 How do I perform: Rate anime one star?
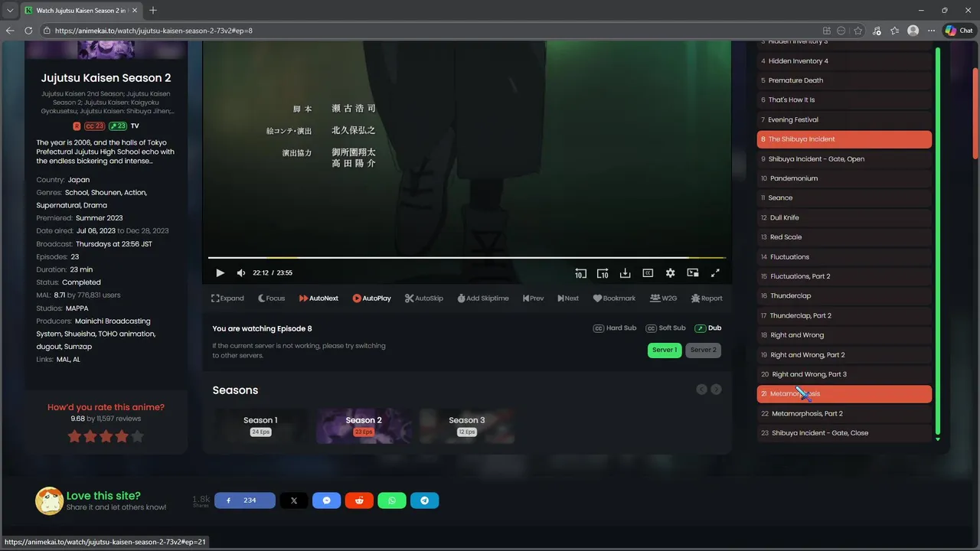[74, 437]
